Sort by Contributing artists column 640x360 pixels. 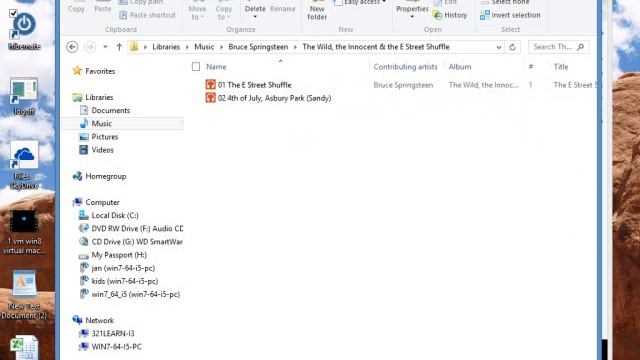(405, 67)
